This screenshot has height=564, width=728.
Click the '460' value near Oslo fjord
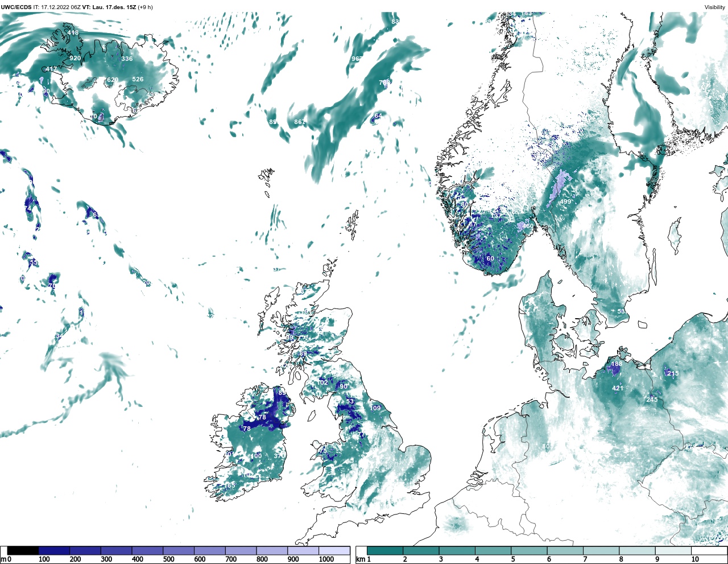click(528, 227)
